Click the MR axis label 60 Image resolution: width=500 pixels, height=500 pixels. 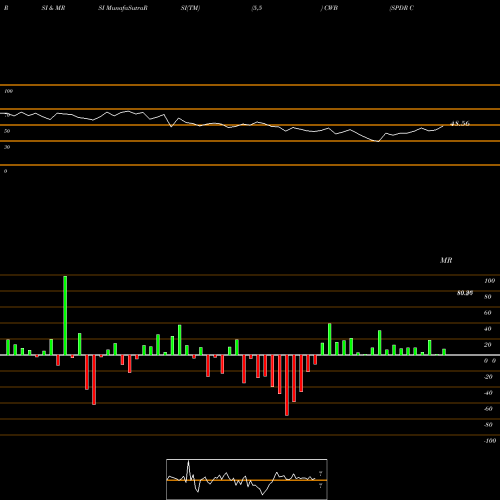point(487,313)
